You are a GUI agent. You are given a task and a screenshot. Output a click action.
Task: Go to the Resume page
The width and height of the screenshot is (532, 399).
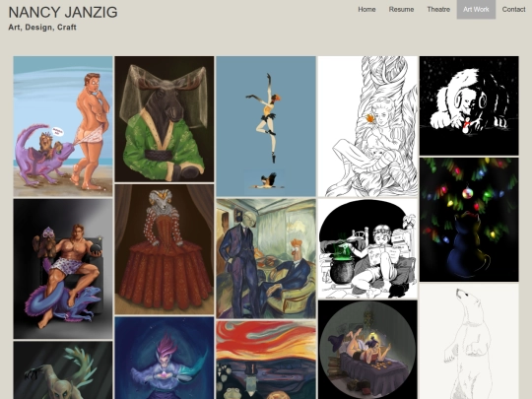(401, 9)
